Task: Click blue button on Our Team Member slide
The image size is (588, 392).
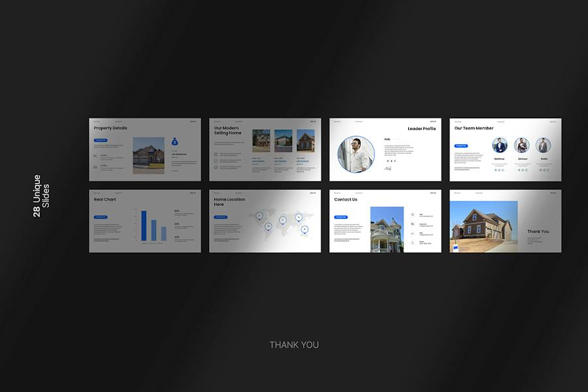Action: pos(461,146)
